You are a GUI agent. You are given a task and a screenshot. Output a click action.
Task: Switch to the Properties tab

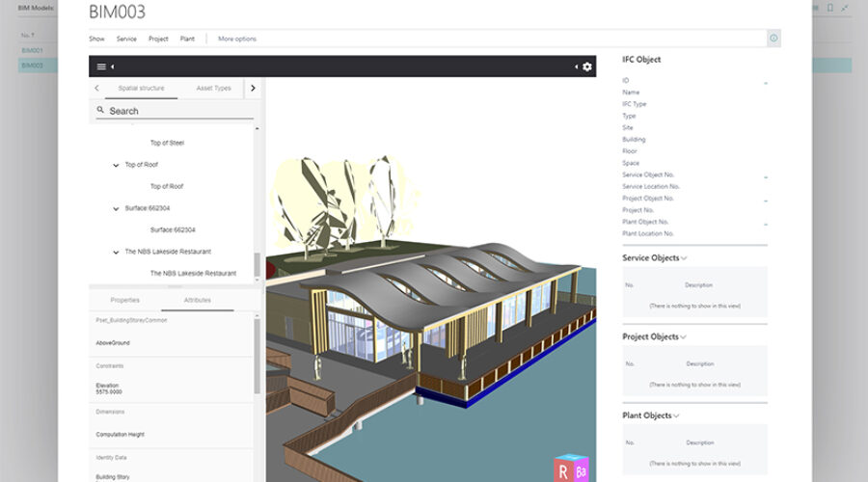click(125, 300)
